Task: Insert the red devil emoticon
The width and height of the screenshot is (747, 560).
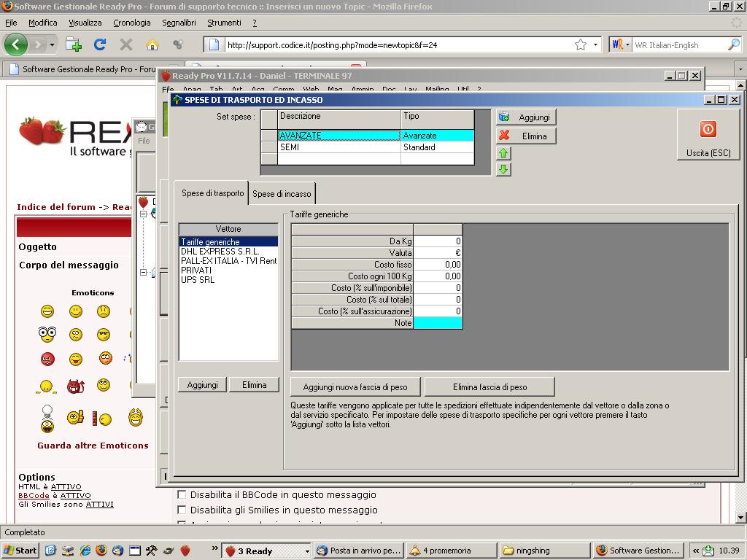Action: click(x=76, y=386)
